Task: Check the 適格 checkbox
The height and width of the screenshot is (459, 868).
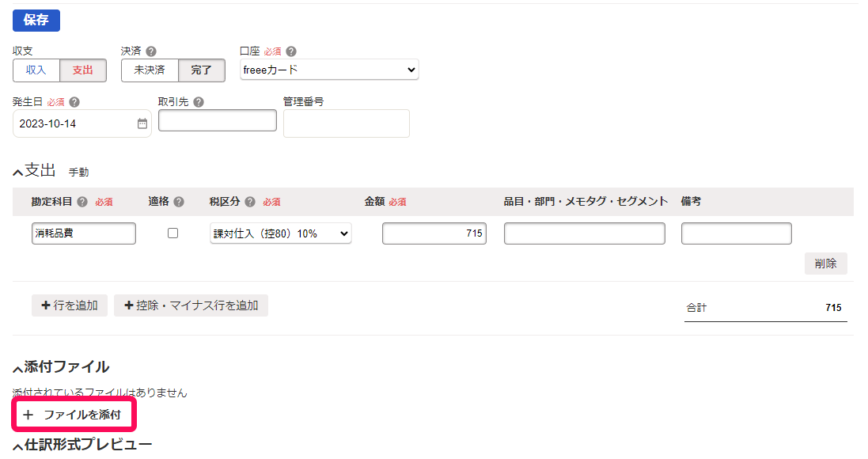Action: [x=172, y=233]
